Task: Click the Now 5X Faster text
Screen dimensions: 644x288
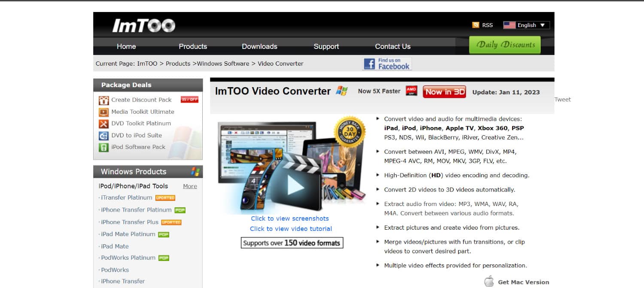Action: coord(379,91)
